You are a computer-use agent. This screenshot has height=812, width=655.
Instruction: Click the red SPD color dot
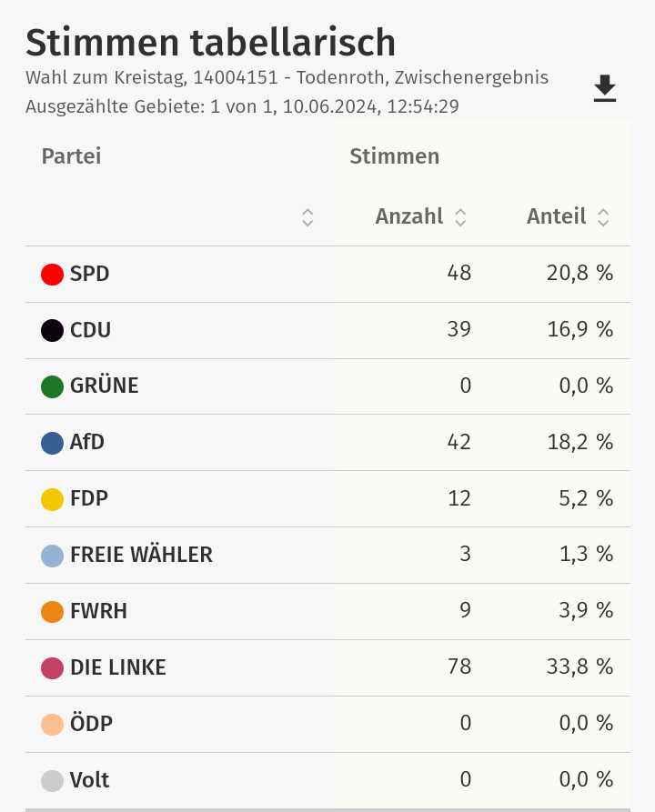[x=53, y=274]
